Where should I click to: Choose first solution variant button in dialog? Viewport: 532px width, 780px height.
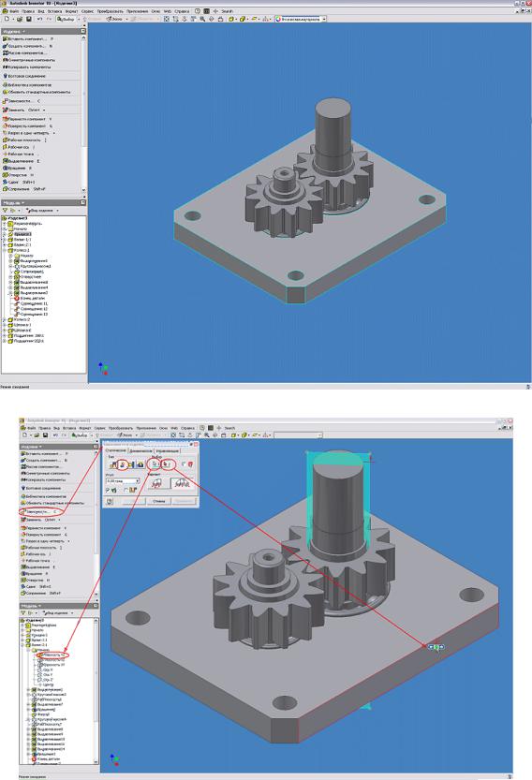[x=158, y=482]
